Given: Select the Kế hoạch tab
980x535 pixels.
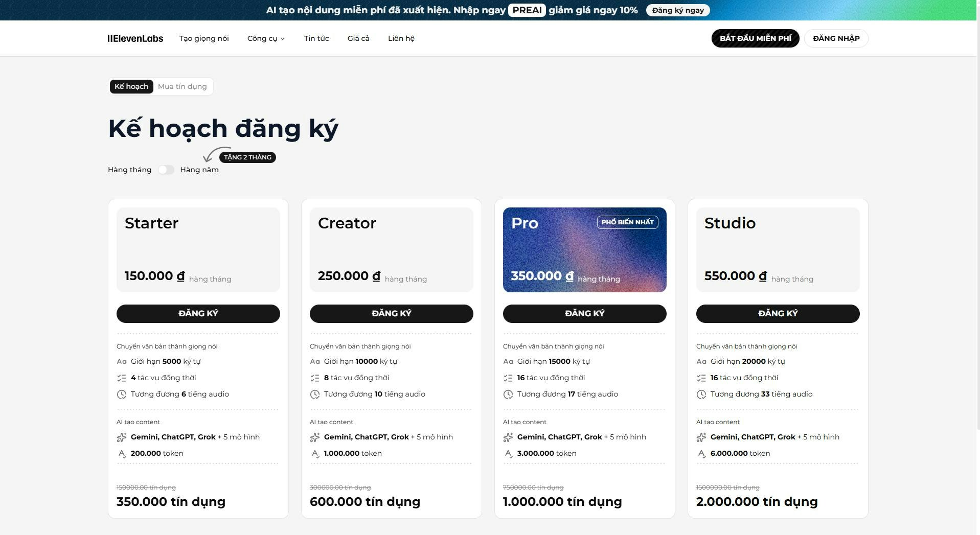Looking at the screenshot, I should coord(131,86).
